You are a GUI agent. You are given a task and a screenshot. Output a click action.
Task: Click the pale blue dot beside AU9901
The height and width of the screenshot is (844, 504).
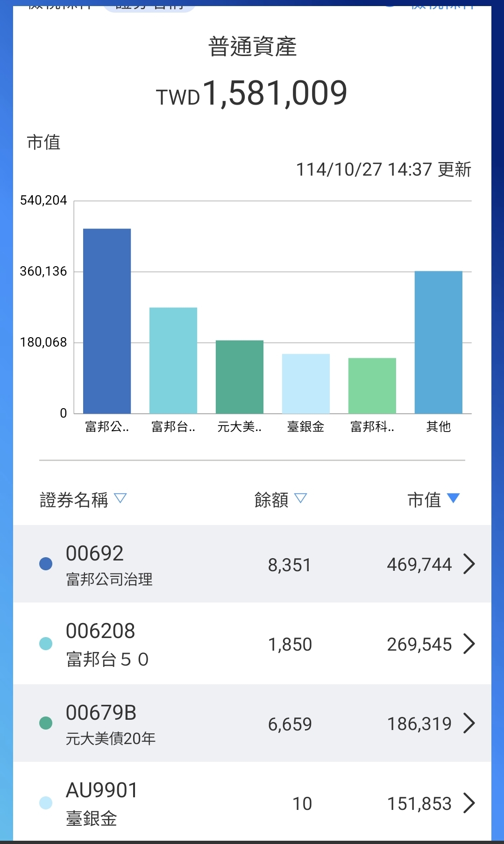tap(46, 803)
